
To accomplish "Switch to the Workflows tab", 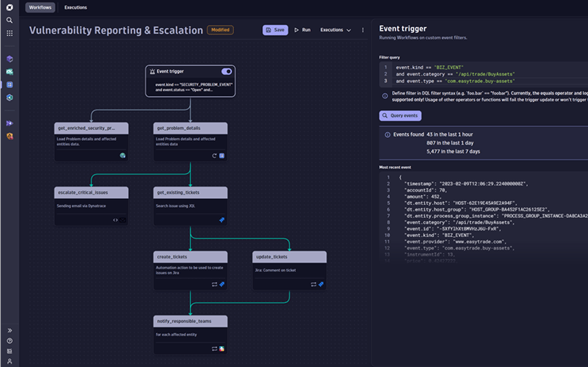I will (x=40, y=7).
